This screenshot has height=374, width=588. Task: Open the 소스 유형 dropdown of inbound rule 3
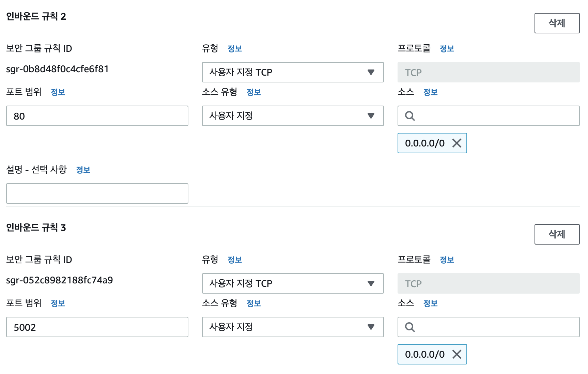pos(293,327)
